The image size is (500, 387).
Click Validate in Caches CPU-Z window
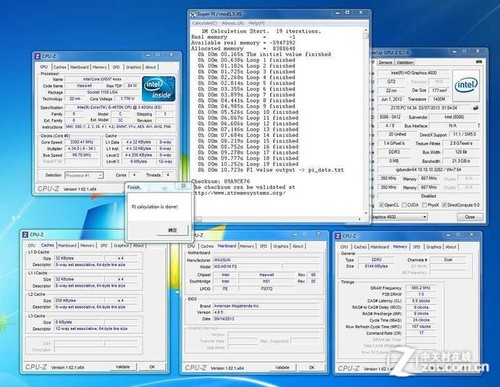[x=123, y=367]
